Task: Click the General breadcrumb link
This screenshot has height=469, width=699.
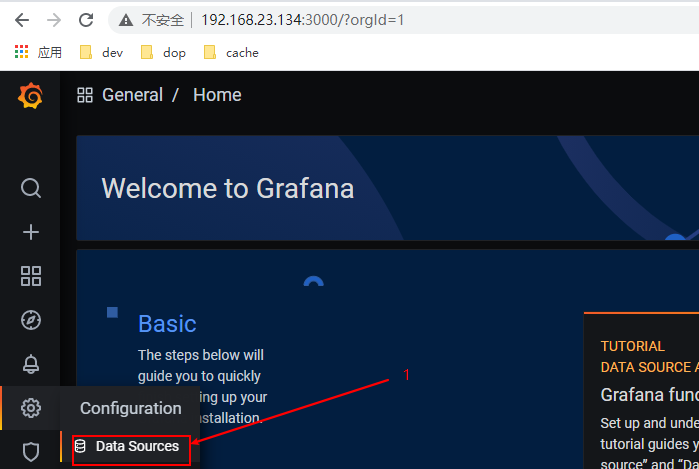Action: click(132, 95)
